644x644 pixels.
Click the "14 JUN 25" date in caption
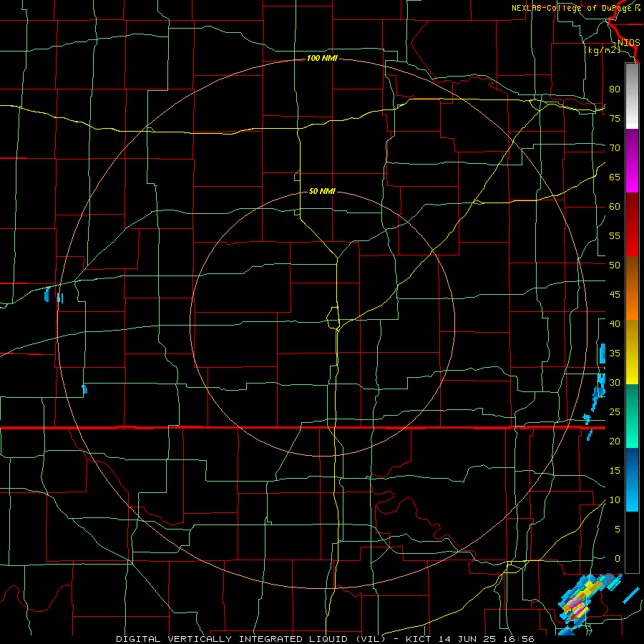coord(467,639)
